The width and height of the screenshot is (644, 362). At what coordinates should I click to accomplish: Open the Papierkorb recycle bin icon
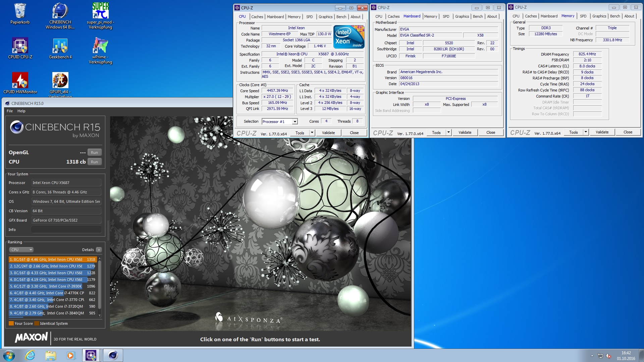pyautogui.click(x=20, y=14)
